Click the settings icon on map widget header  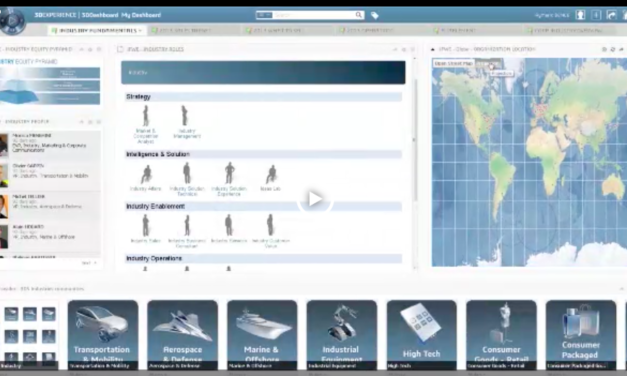click(x=604, y=49)
